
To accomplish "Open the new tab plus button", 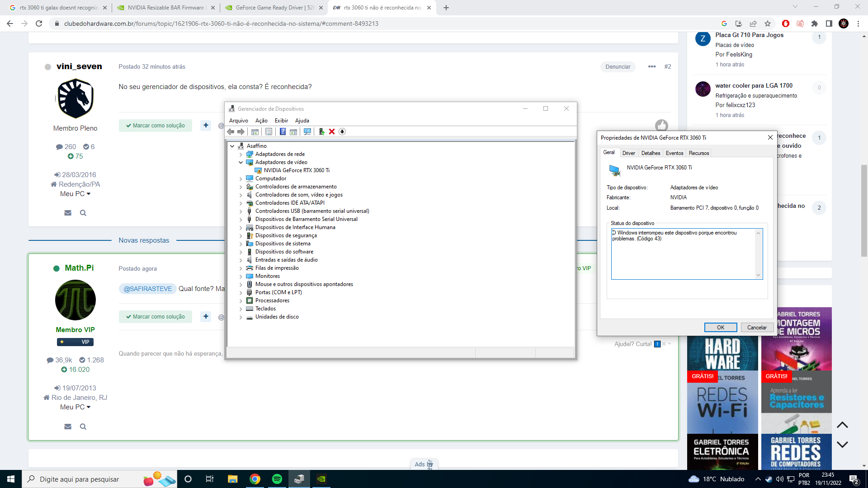I will pos(446,8).
